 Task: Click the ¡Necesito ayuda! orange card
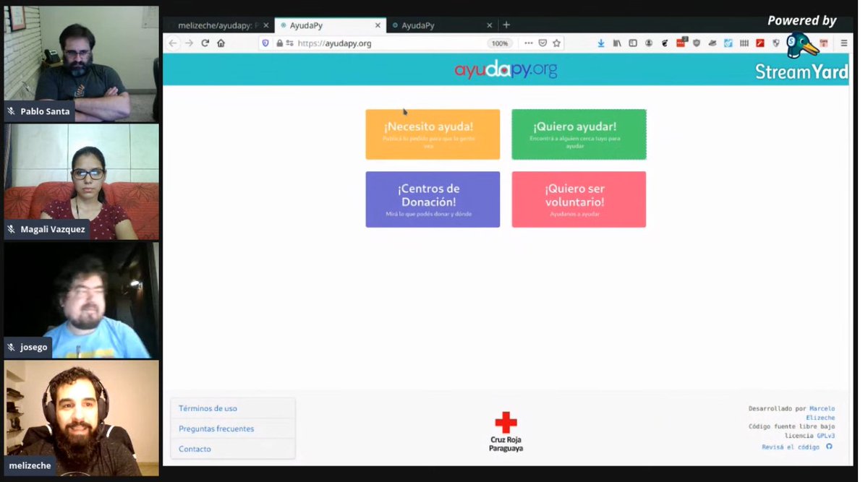pyautogui.click(x=433, y=134)
